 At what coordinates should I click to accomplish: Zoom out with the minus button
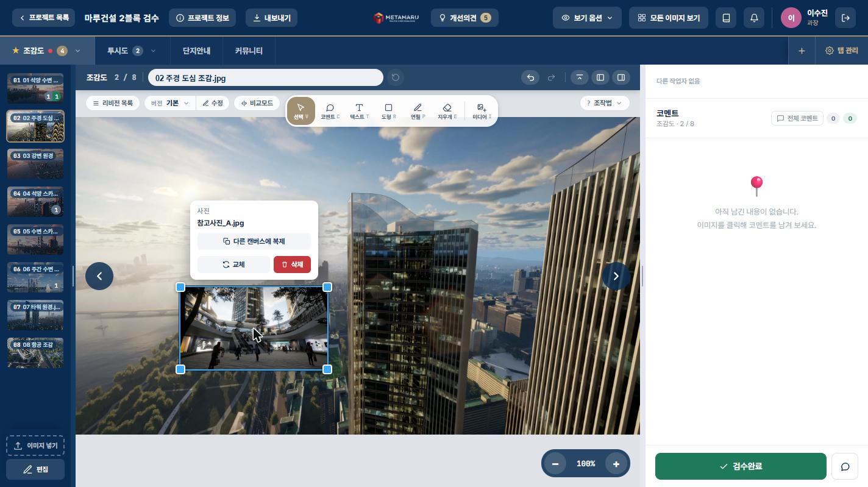point(555,464)
